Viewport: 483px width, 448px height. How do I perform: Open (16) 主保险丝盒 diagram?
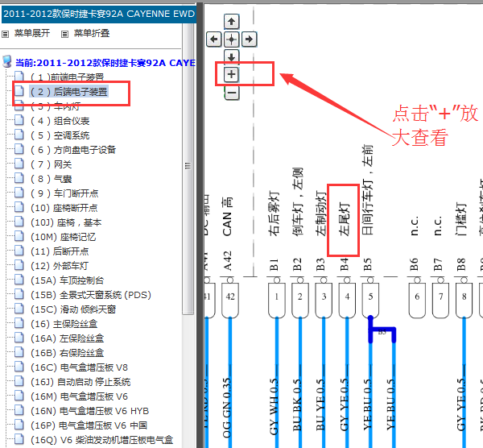(x=64, y=324)
